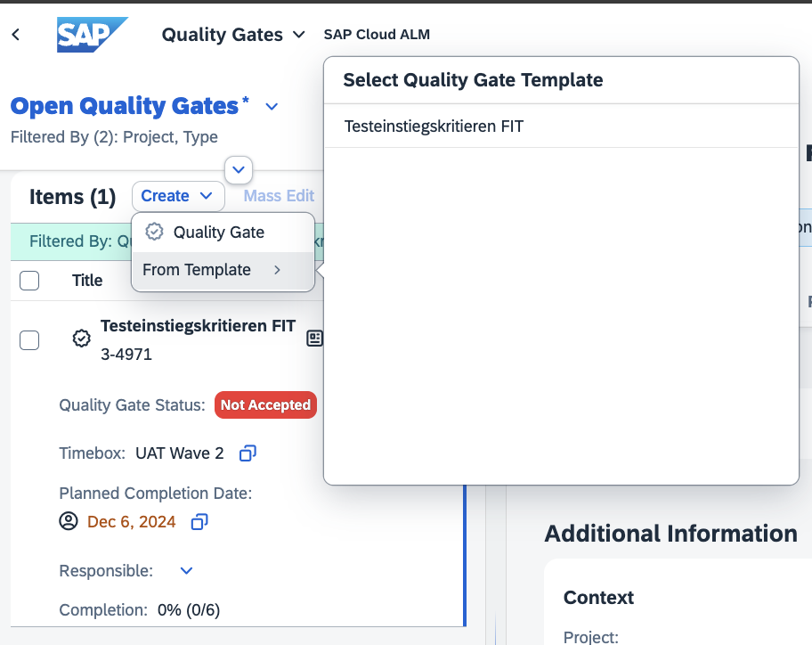
Task: Click the Mass Edit button
Action: click(x=279, y=196)
